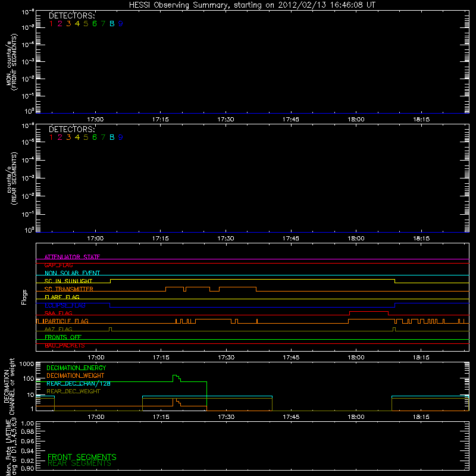
Task: Click the 17:15 time label under decimation plot
Action: [x=161, y=417]
